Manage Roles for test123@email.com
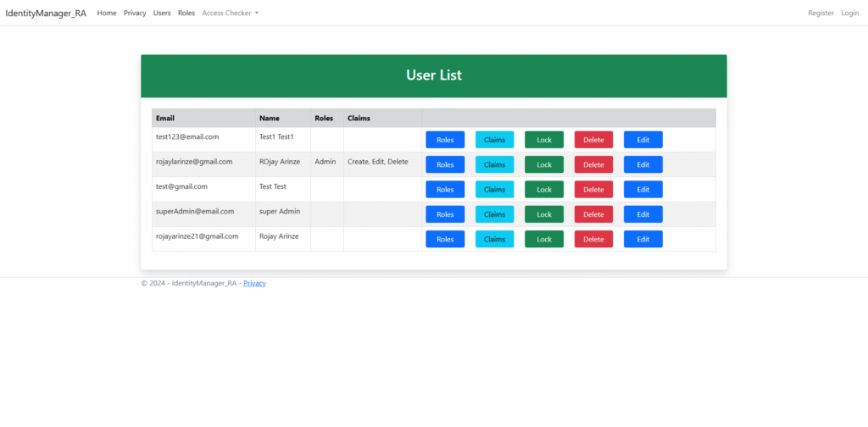Viewport: 868px width, 427px height. (x=445, y=140)
